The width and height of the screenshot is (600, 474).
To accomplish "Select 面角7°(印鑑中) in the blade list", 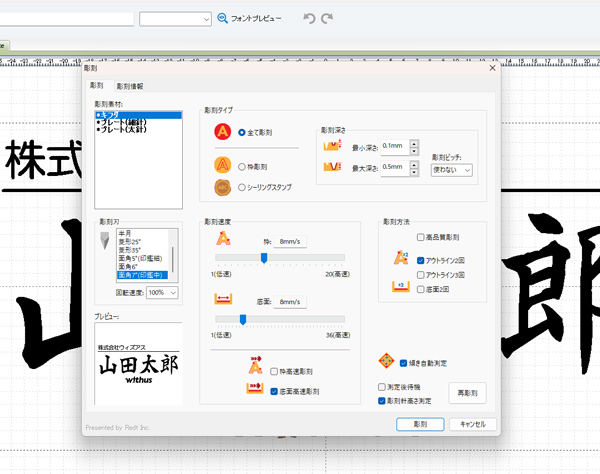I will (x=142, y=275).
